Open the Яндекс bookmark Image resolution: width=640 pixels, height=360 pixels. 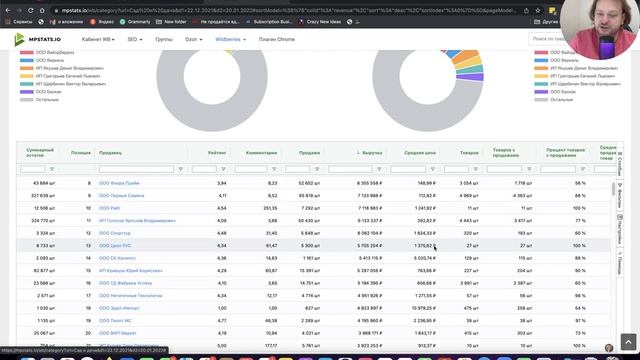[x=102, y=22]
